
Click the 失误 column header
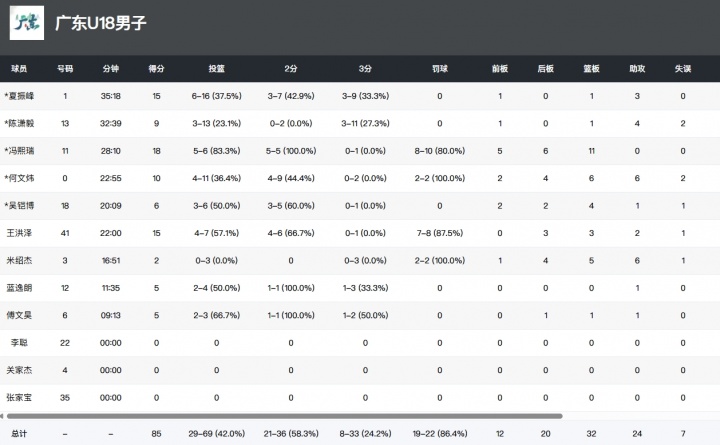pyautogui.click(x=682, y=69)
